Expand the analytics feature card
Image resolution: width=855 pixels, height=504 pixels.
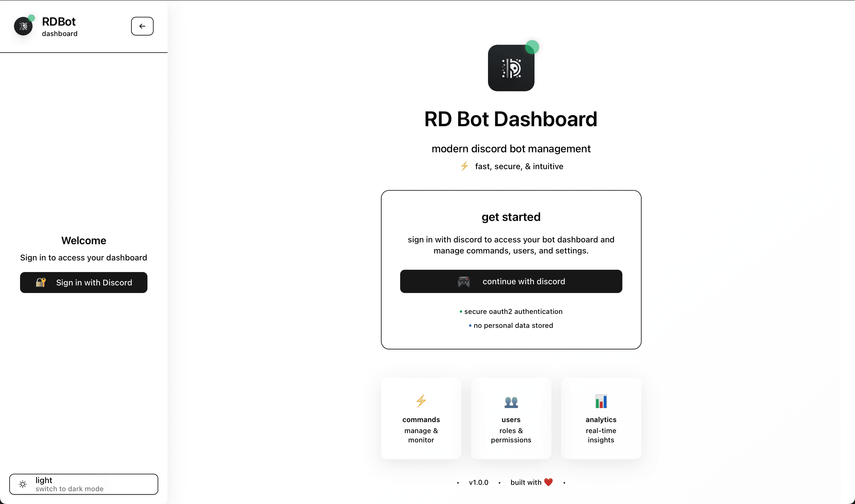pyautogui.click(x=601, y=418)
